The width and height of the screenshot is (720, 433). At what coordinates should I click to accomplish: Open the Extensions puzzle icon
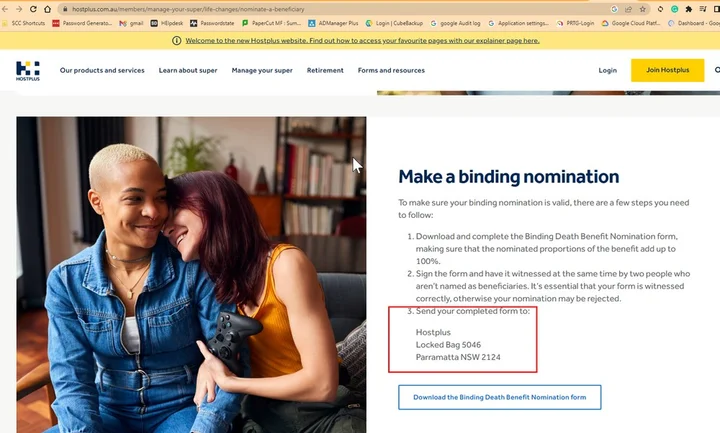pyautogui.click(x=688, y=9)
